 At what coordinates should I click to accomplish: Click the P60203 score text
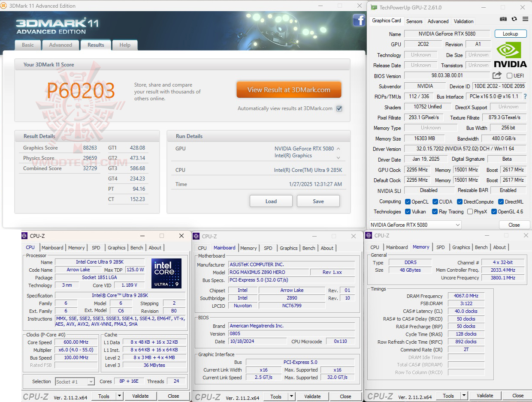click(81, 90)
